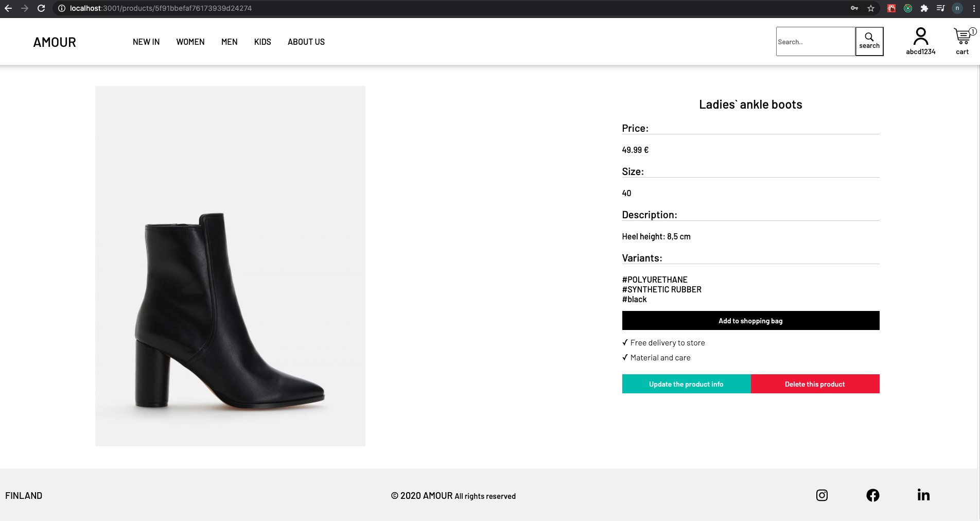Reload the page with browser refresh icon
The height and width of the screenshot is (521, 980).
point(41,8)
